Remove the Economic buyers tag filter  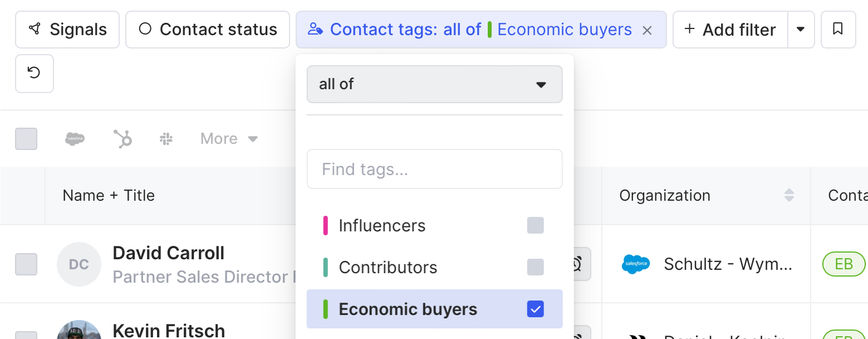click(x=647, y=30)
